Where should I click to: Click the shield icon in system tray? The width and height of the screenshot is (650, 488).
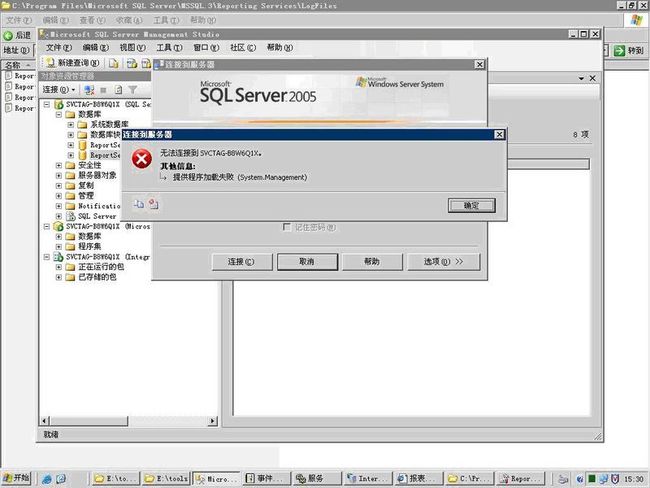point(615,479)
